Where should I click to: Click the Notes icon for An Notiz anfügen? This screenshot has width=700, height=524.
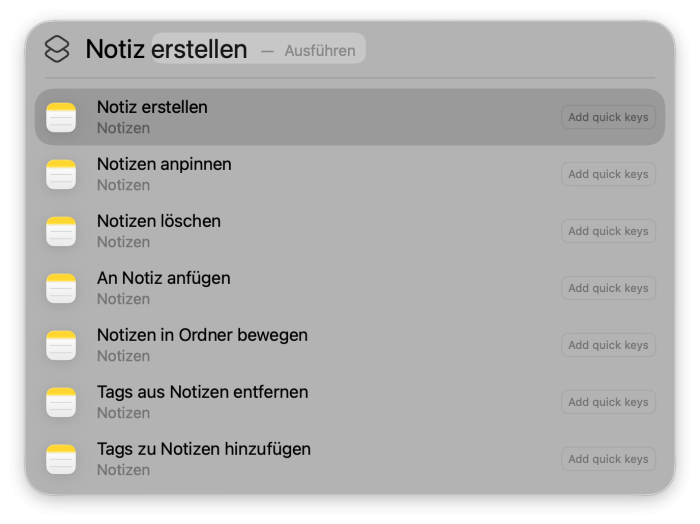[61, 288]
